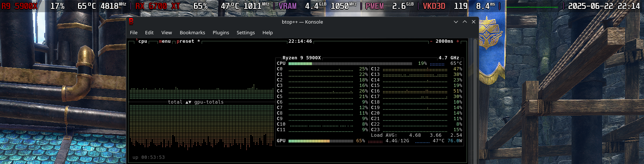The image size is (644, 164).
Task: Open the Settings menu
Action: click(245, 32)
